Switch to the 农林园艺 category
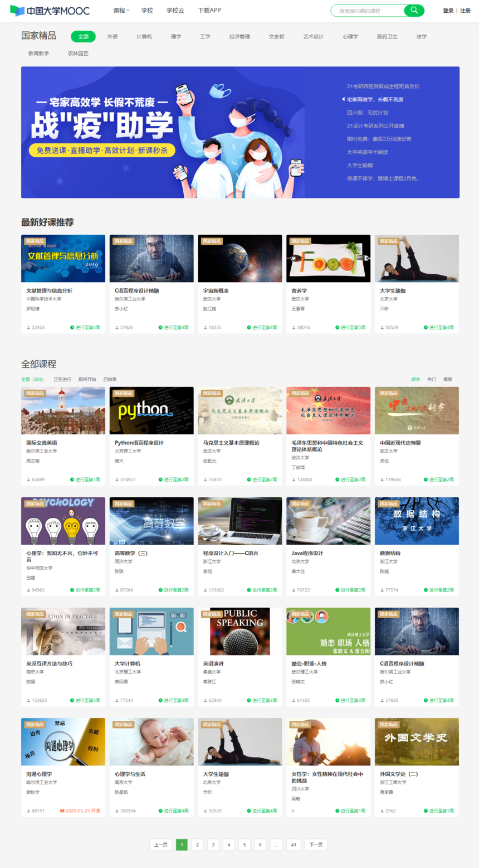Viewport: 479px width, 868px height. click(78, 54)
